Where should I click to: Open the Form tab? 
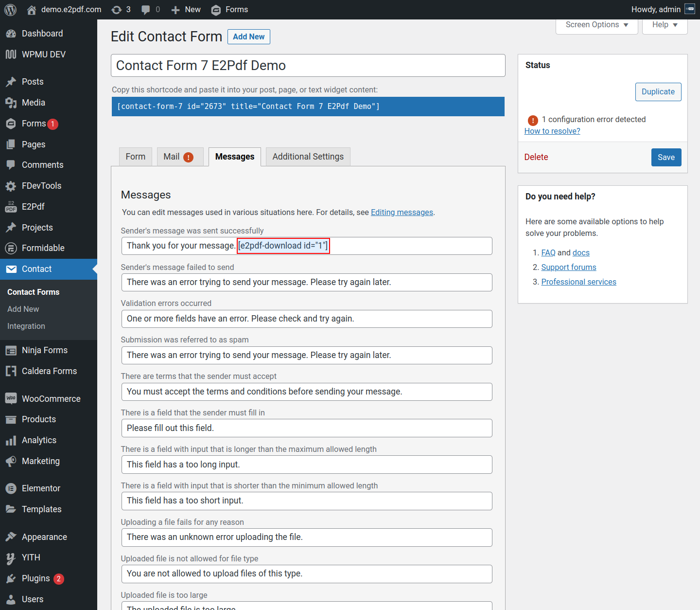click(135, 157)
